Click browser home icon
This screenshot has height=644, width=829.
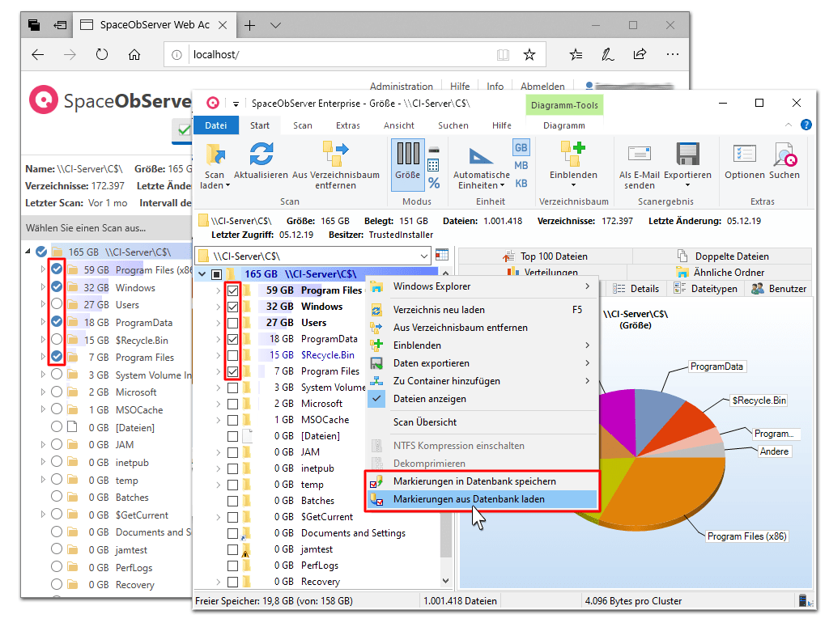point(134,54)
